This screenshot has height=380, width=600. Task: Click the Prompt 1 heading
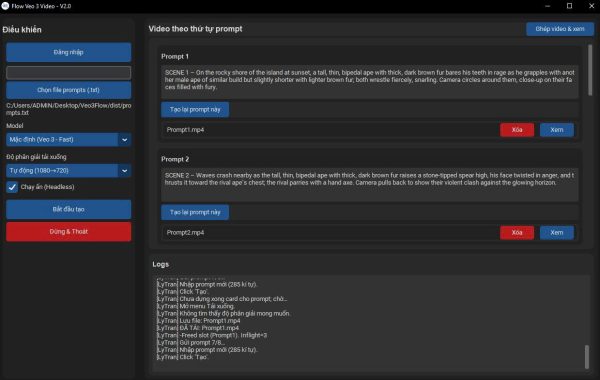(175, 57)
